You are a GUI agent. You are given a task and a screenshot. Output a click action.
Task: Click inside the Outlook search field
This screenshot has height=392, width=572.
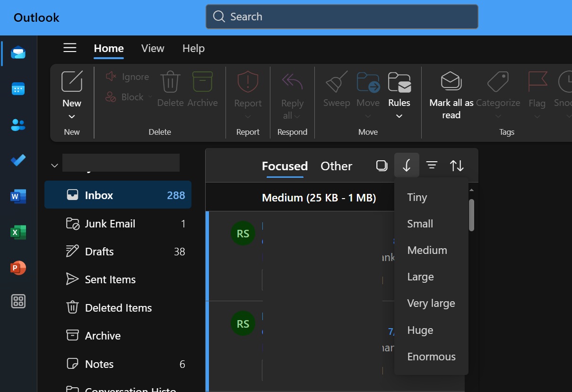pyautogui.click(x=341, y=17)
